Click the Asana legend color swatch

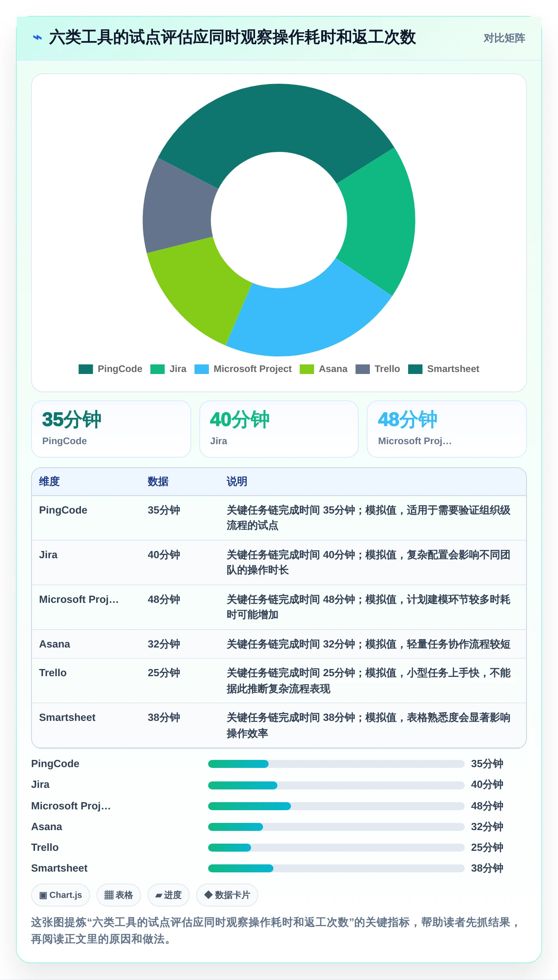(307, 369)
